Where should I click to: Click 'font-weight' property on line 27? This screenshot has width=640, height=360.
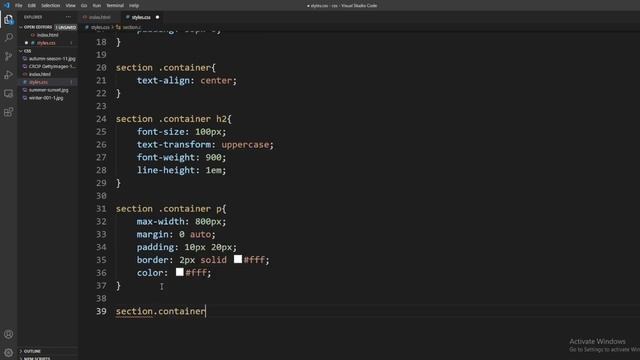coord(166,157)
